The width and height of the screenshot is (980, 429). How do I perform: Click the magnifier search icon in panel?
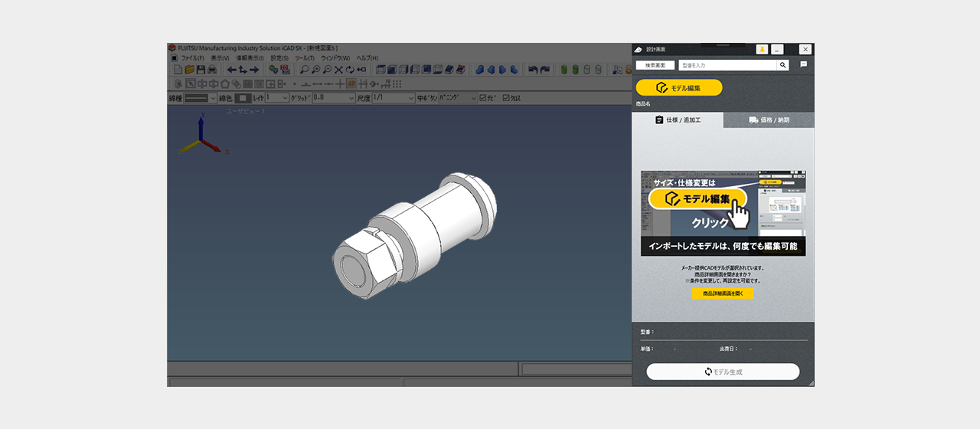(782, 66)
